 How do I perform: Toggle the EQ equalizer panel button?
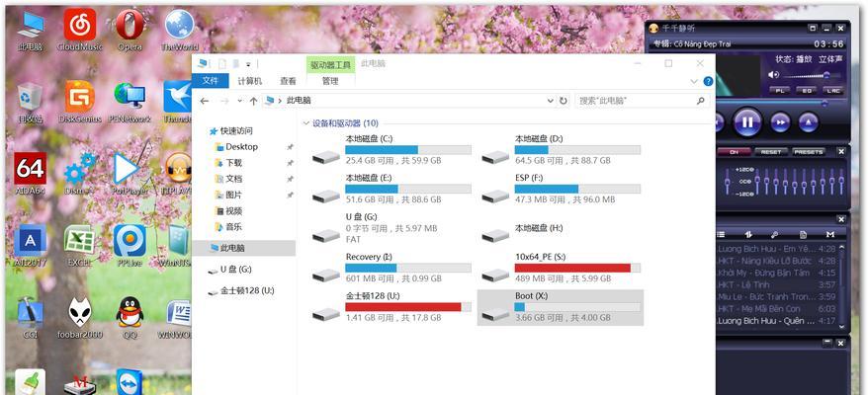click(807, 90)
